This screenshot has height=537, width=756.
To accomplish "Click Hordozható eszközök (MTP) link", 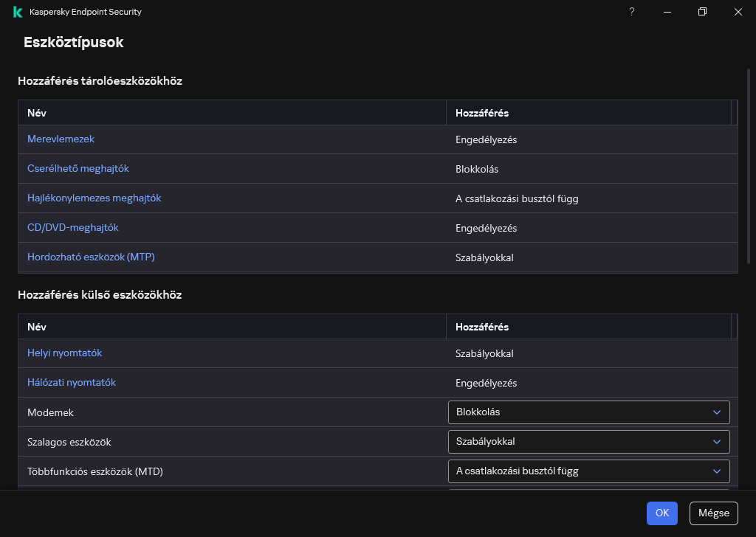I will click(x=91, y=257).
